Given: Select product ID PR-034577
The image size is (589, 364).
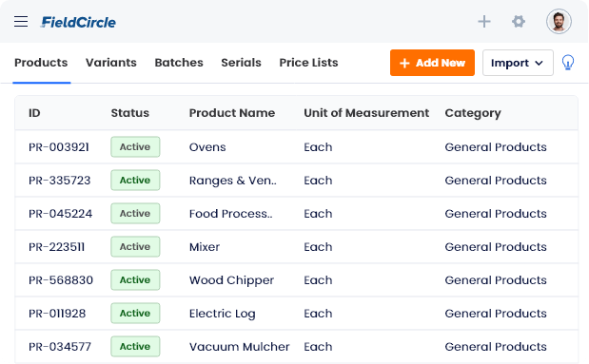Looking at the screenshot, I should pos(60,347).
